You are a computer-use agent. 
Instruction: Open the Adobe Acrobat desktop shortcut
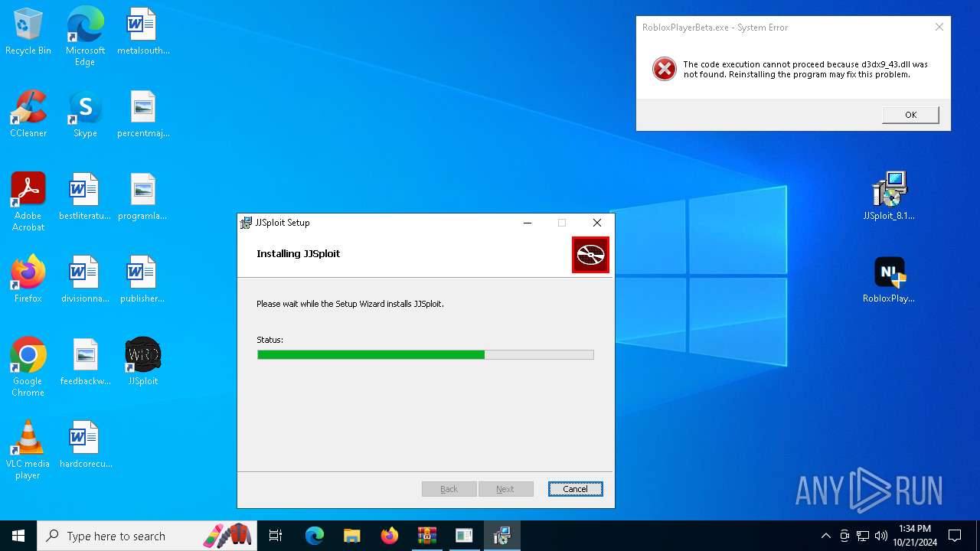pyautogui.click(x=28, y=202)
